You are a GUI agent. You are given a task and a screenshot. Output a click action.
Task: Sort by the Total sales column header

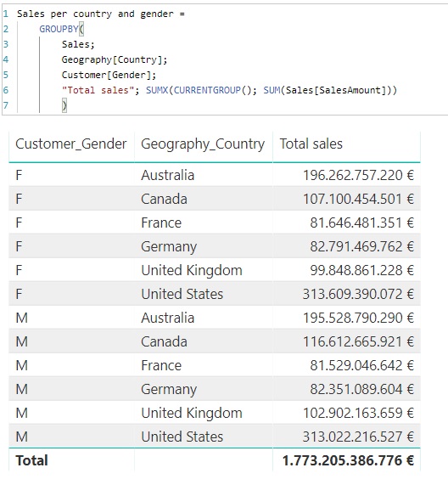[311, 144]
